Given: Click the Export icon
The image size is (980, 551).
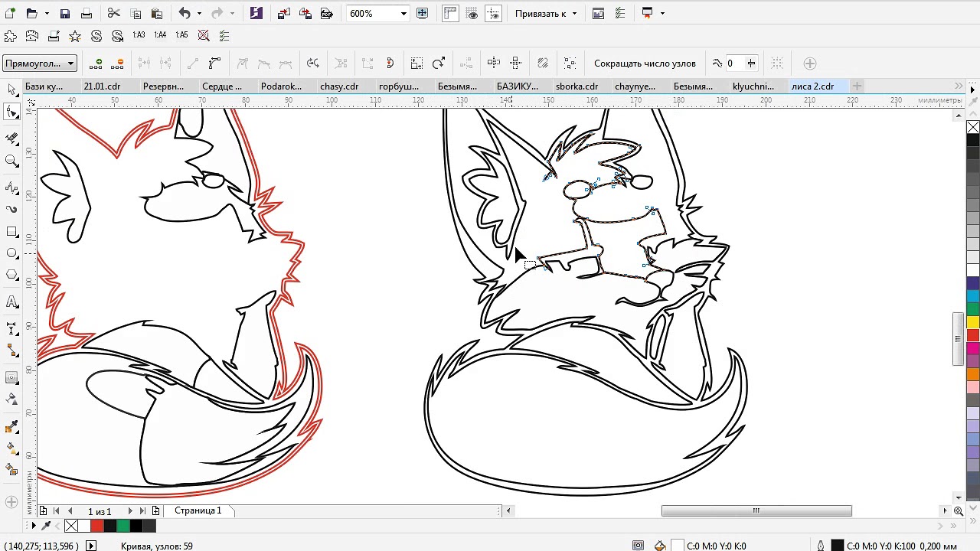Looking at the screenshot, I should click(305, 13).
